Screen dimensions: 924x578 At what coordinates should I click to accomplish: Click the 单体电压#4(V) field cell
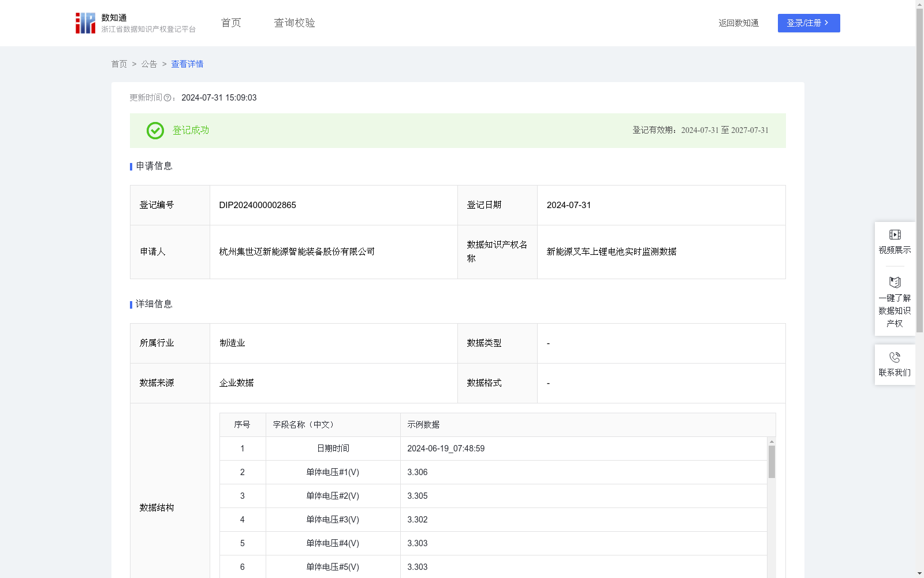(333, 543)
